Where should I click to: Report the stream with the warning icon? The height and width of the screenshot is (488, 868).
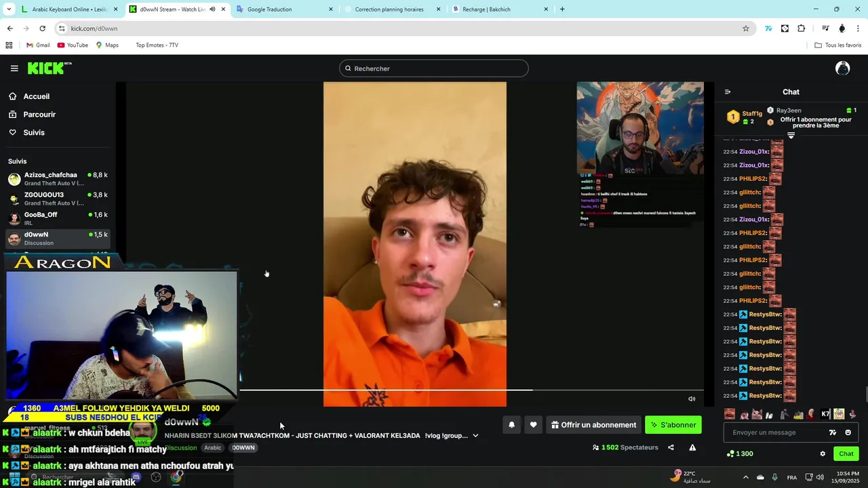click(692, 447)
